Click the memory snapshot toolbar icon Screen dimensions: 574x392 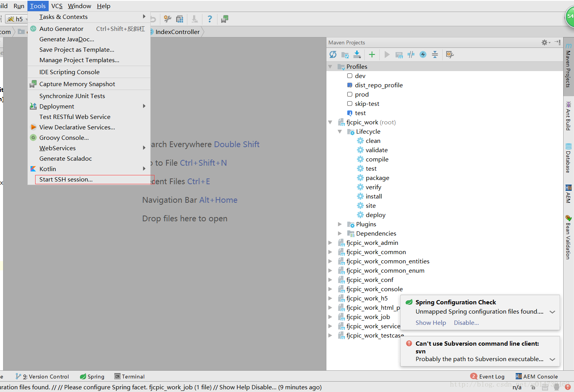pyautogui.click(x=225, y=19)
